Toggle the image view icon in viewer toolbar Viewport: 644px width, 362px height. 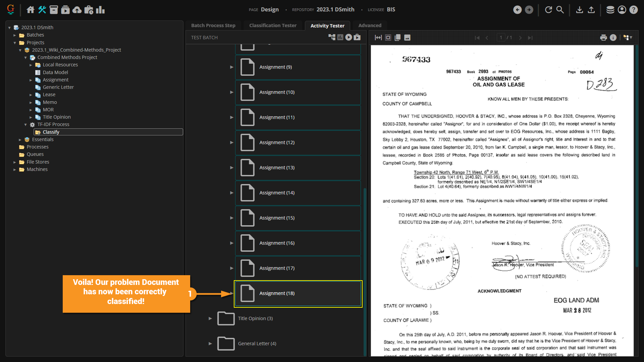[x=407, y=38]
